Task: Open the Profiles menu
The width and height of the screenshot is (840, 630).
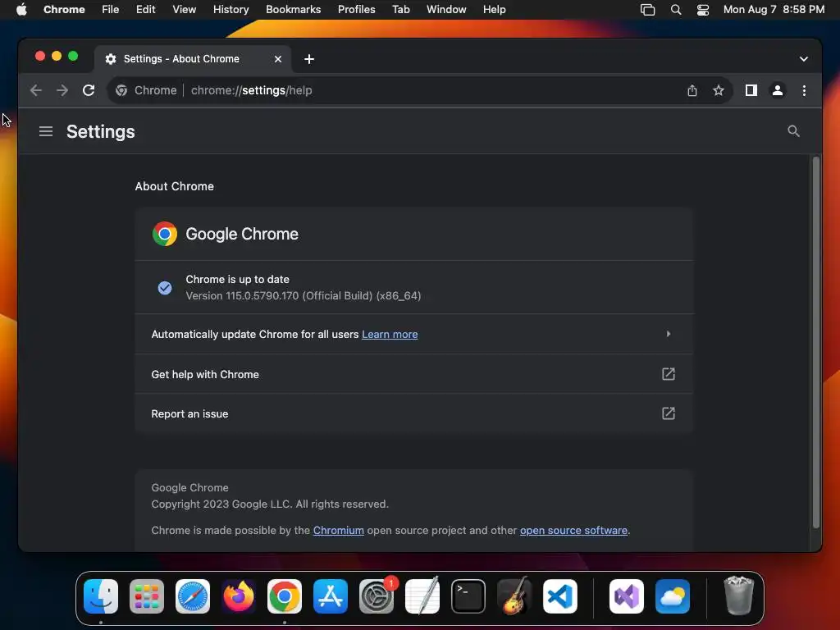Action: (x=356, y=10)
